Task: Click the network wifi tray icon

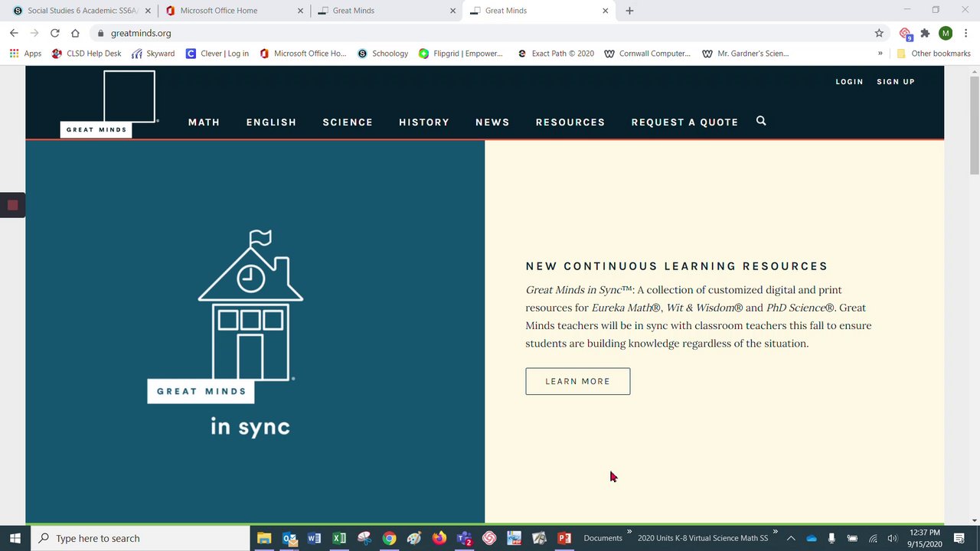Action: click(873, 538)
